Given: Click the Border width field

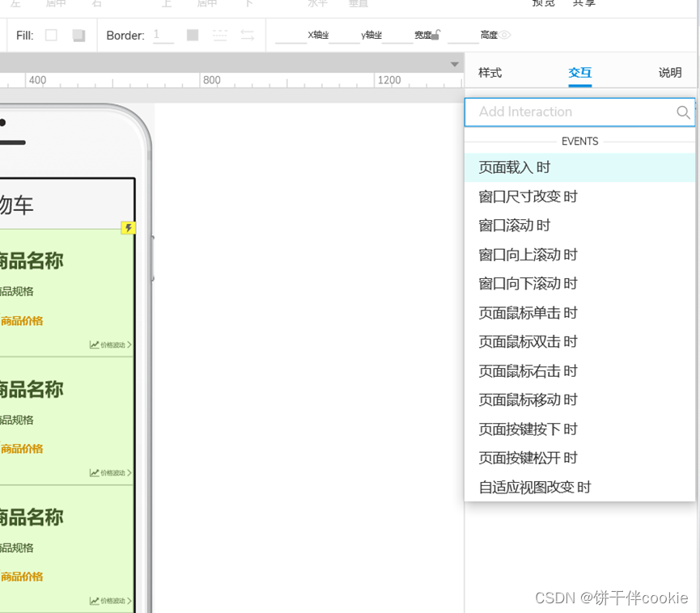Looking at the screenshot, I should [163, 36].
